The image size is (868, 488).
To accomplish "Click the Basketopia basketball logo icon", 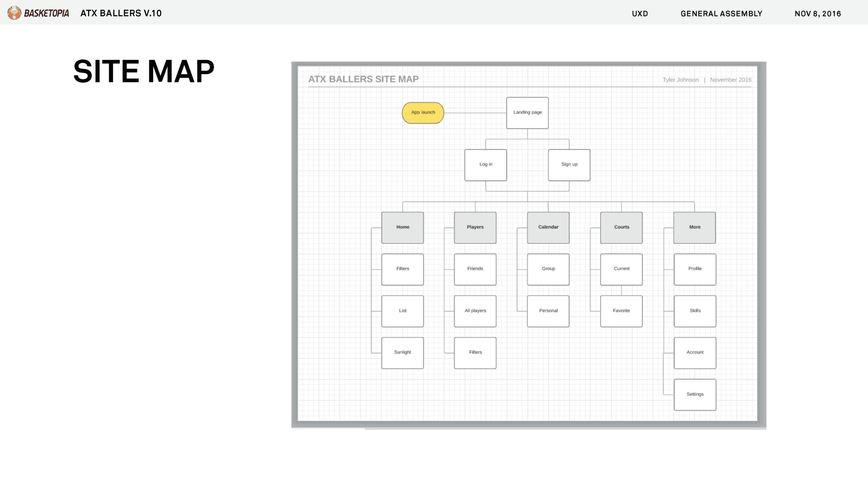I will [x=14, y=13].
